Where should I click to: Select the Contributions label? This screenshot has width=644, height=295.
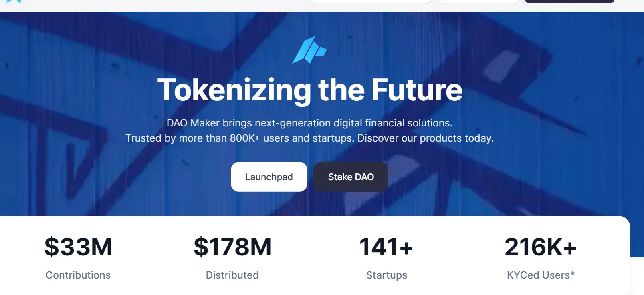pyautogui.click(x=78, y=275)
